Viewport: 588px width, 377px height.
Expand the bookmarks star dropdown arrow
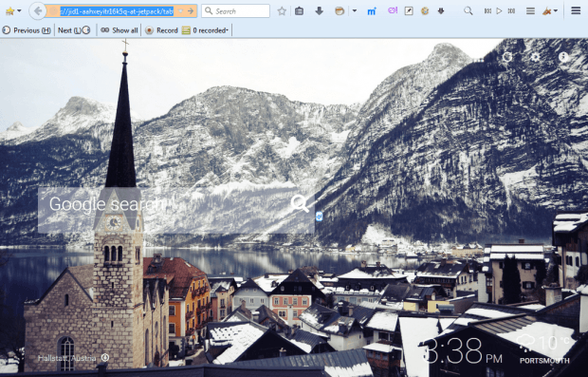click(x=19, y=11)
